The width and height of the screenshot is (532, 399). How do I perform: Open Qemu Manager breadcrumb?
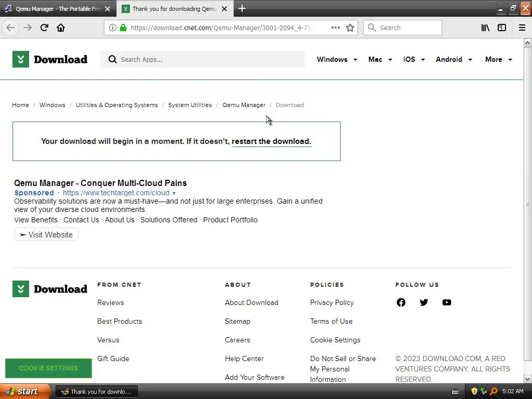coord(244,105)
